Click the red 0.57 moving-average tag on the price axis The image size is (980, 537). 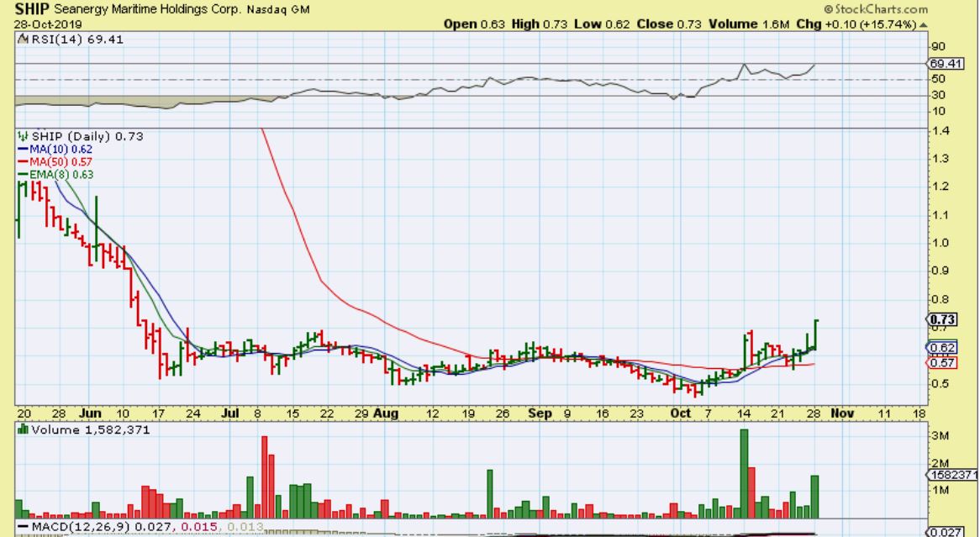pyautogui.click(x=942, y=362)
